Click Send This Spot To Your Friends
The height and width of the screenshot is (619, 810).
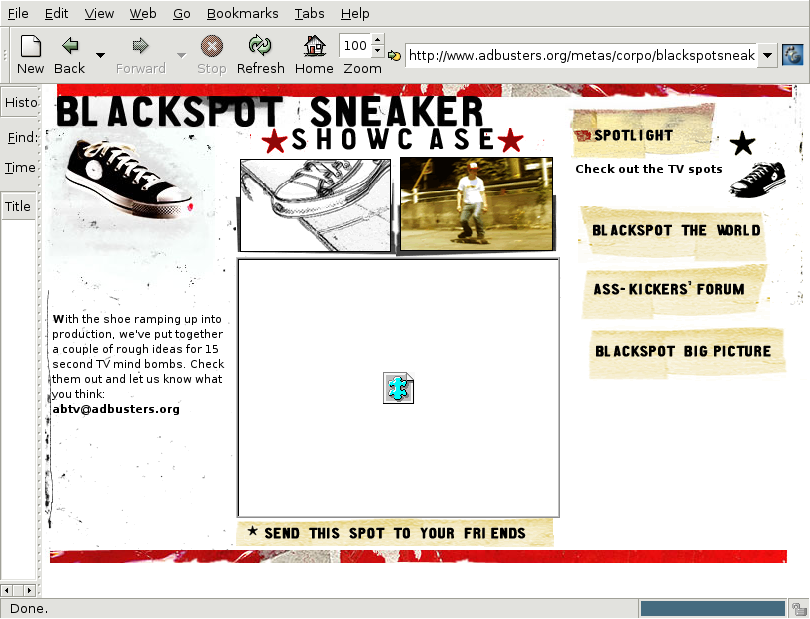pyautogui.click(x=394, y=533)
